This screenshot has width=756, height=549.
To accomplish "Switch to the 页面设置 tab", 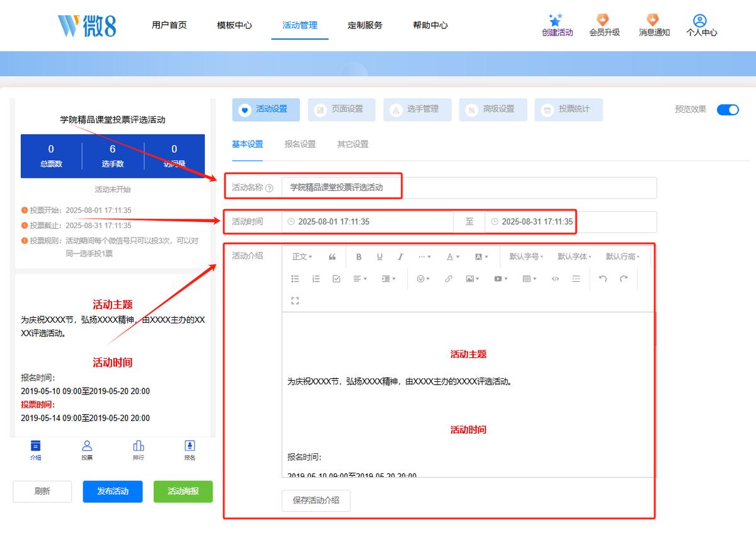I will point(341,110).
